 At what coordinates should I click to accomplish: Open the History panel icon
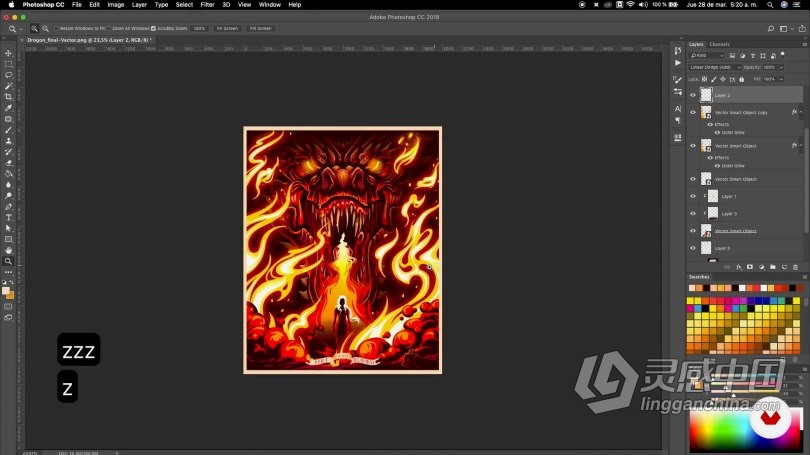[x=678, y=51]
